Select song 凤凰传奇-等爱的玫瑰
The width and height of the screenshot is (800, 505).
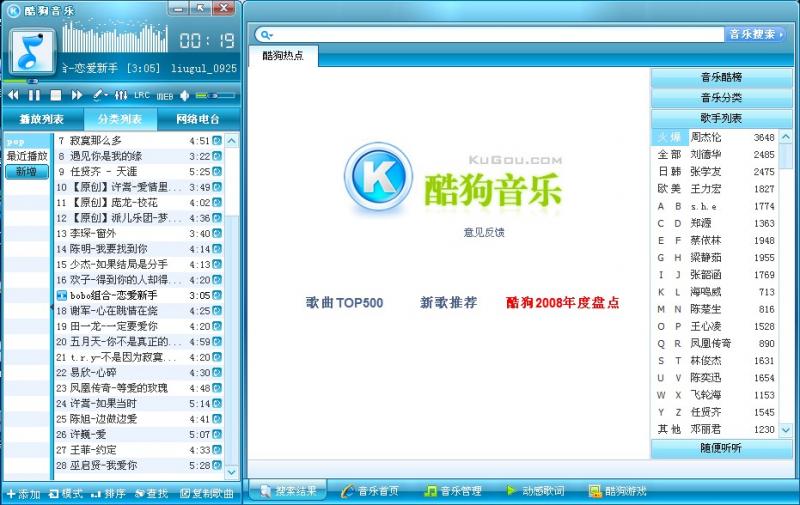[139, 388]
